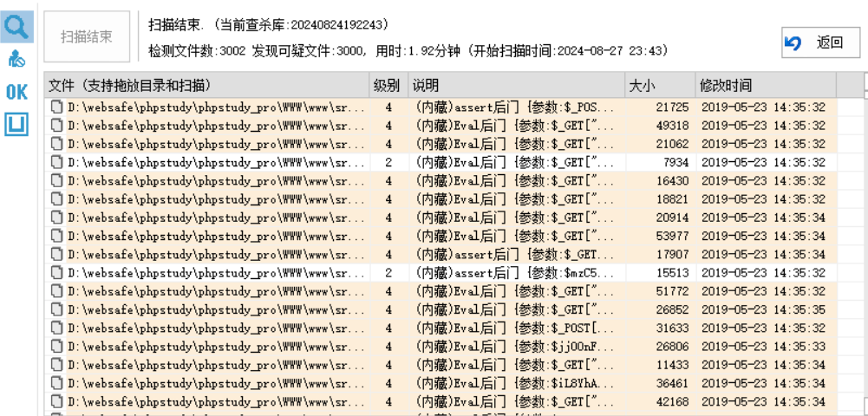Click the 说明 column header
Screen dimensions: 868x416
click(516, 86)
